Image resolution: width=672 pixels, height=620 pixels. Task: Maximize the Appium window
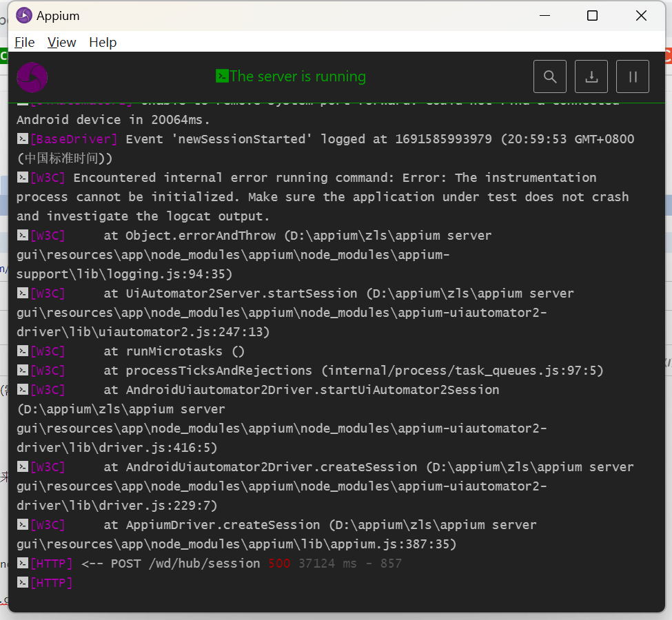592,16
